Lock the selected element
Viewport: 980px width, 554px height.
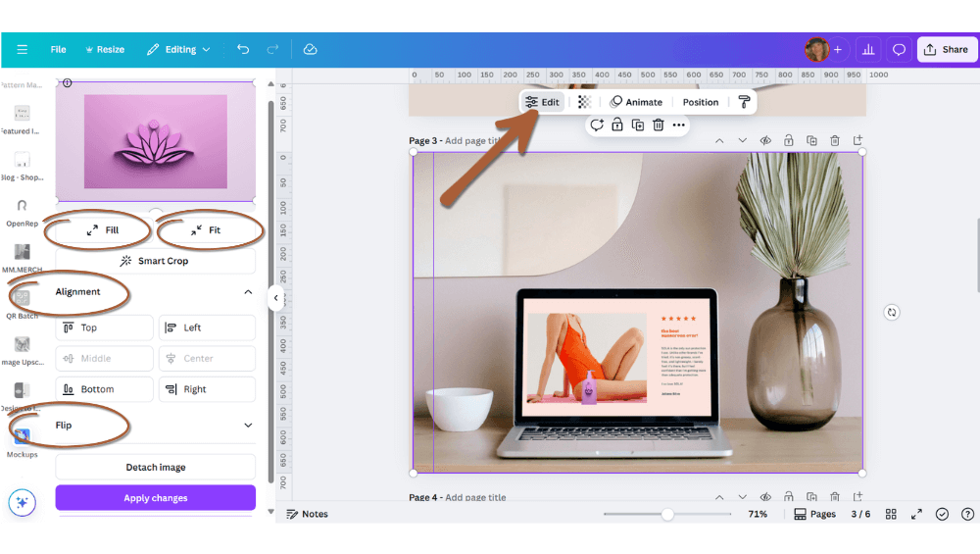(x=616, y=126)
